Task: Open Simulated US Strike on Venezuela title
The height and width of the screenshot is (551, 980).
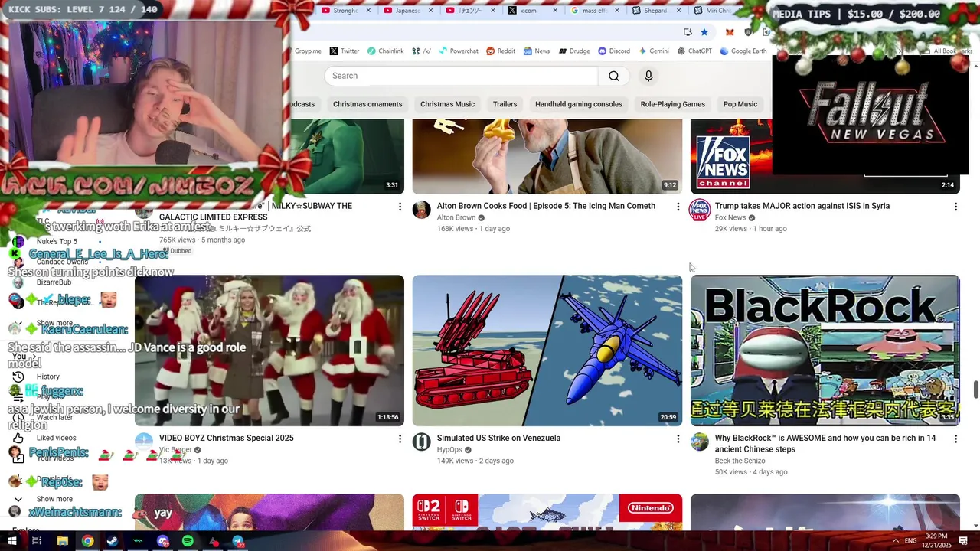Action: (498, 438)
